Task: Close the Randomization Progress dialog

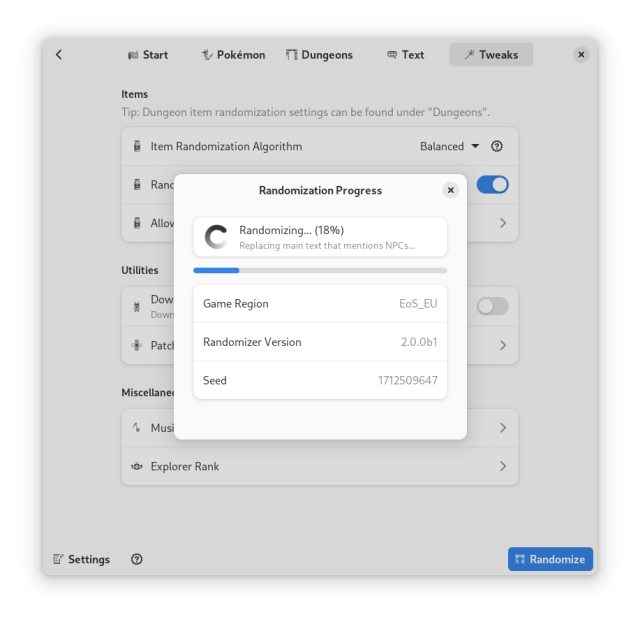Action: pos(451,190)
